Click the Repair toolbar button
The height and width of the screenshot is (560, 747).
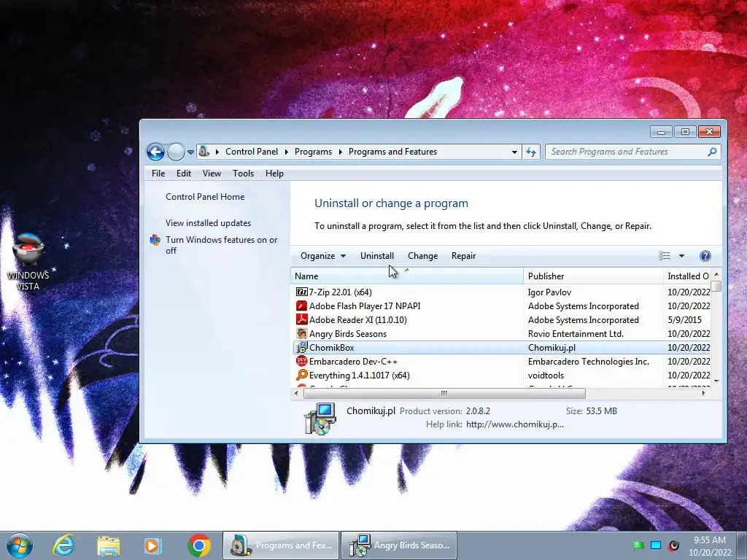463,256
